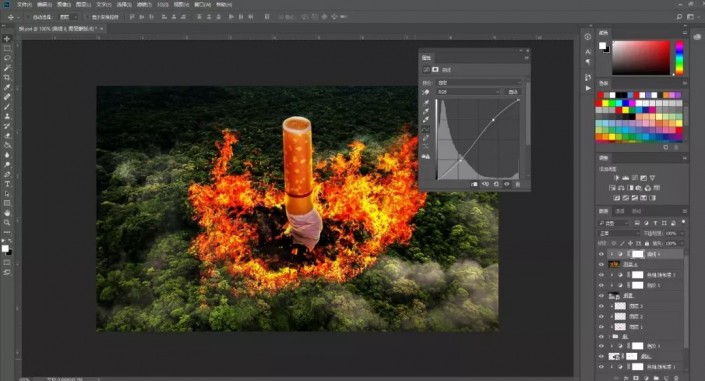Click the Auto button in Curves panel
The width and height of the screenshot is (705, 381).
(513, 92)
